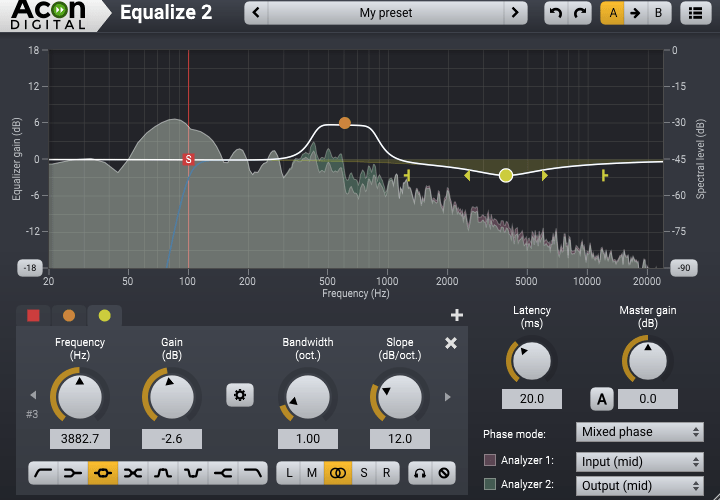This screenshot has width=720, height=500.
Task: Switch to the red band tab
Action: pos(33,315)
